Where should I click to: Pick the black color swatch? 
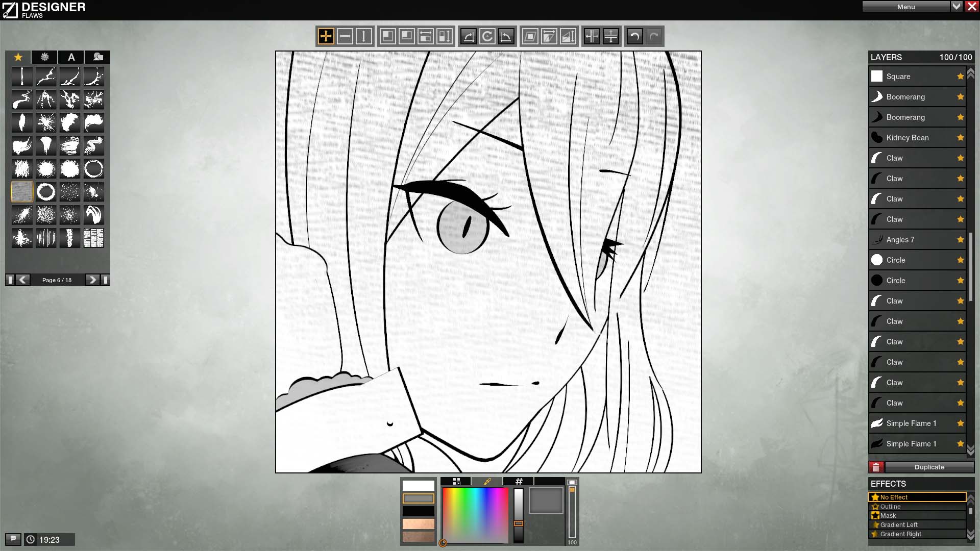pyautogui.click(x=419, y=511)
